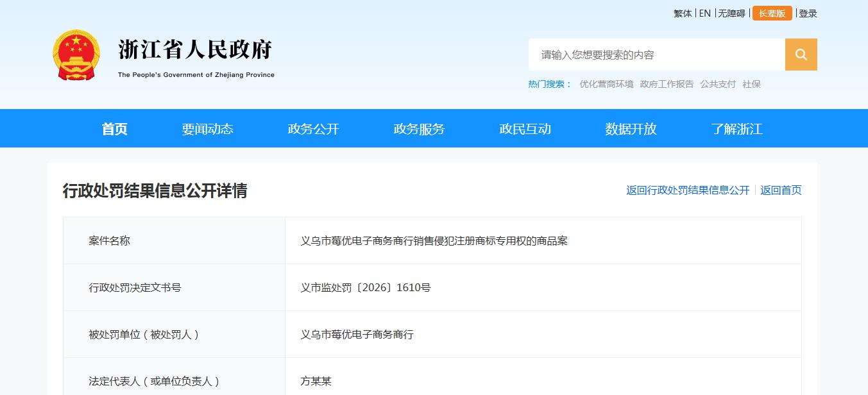The image size is (868, 395).
Task: Click the 法定代表人 label cell
Action: click(174, 376)
